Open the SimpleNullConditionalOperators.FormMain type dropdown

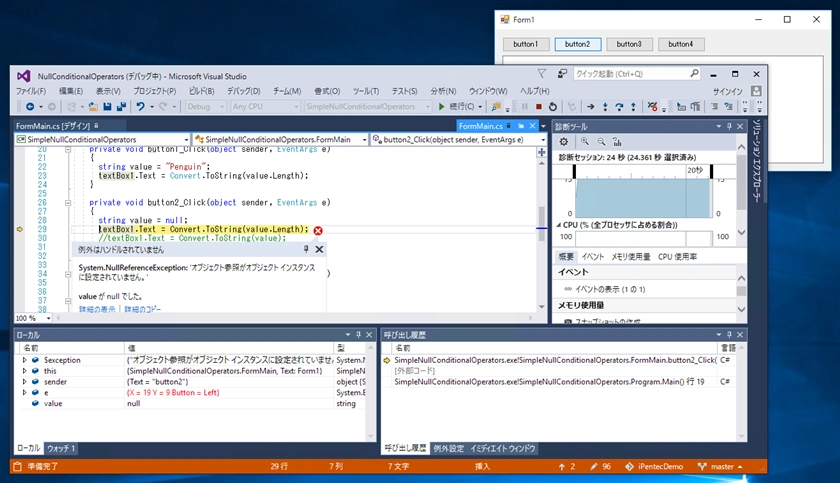(364, 140)
